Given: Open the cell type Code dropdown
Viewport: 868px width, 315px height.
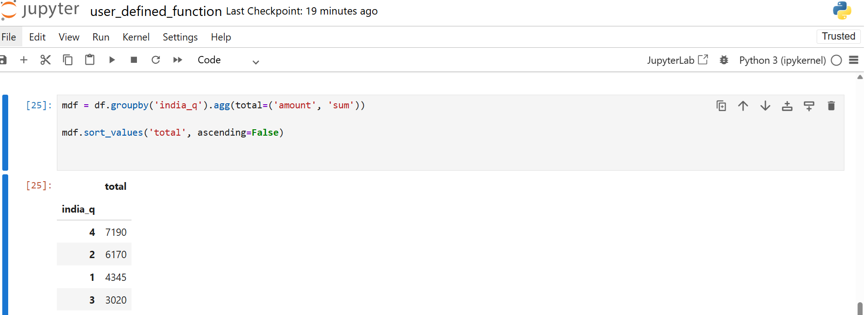Looking at the screenshot, I should point(228,60).
